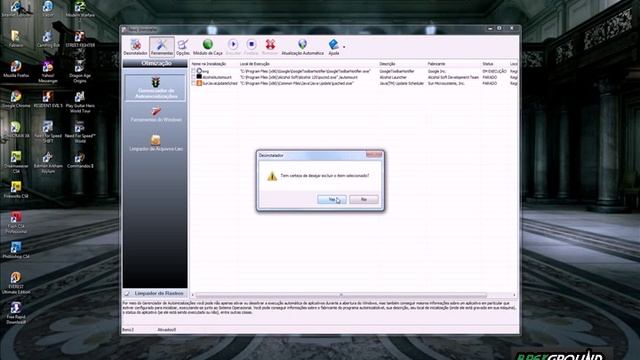Open Free Rapid Downloader desktop shortcut
The height and width of the screenshot is (360, 640).
[16, 313]
